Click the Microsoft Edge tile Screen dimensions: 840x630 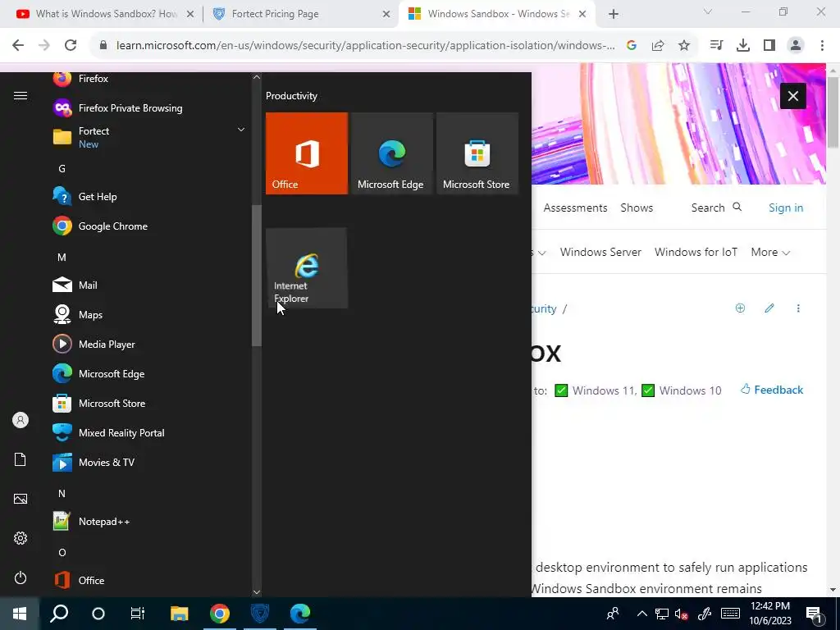[391, 153]
